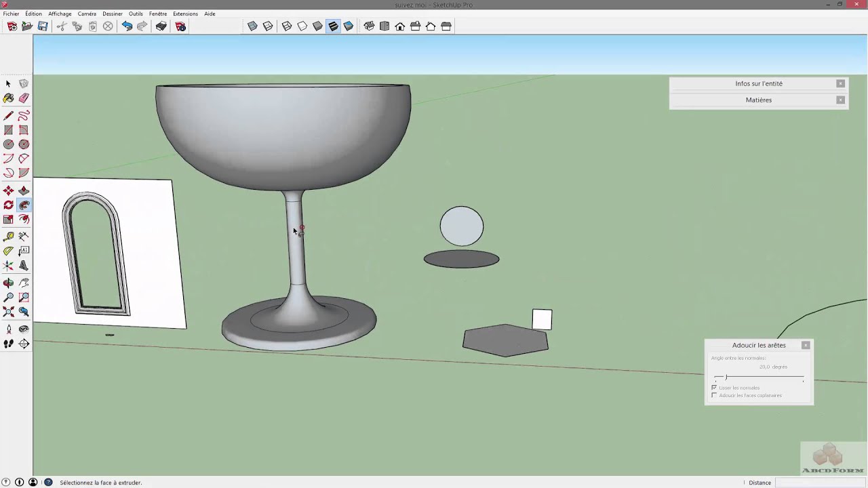
Task: Select the Dimension tool
Action: tap(24, 237)
